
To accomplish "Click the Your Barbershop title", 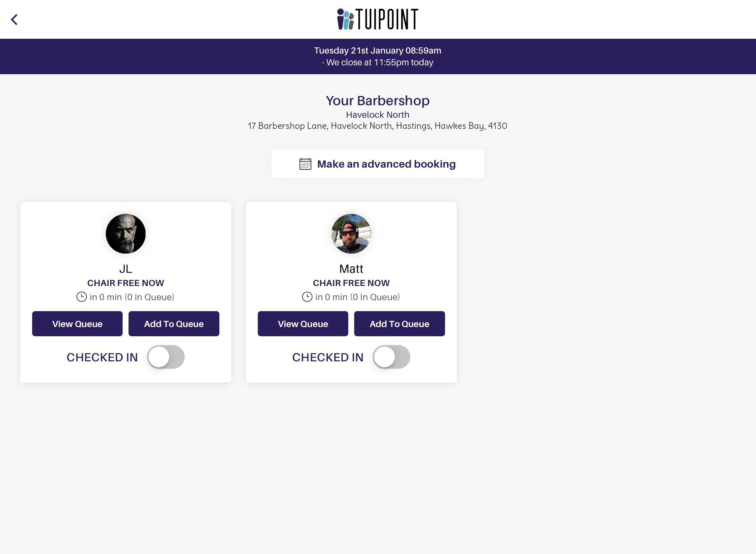I will click(x=377, y=100).
